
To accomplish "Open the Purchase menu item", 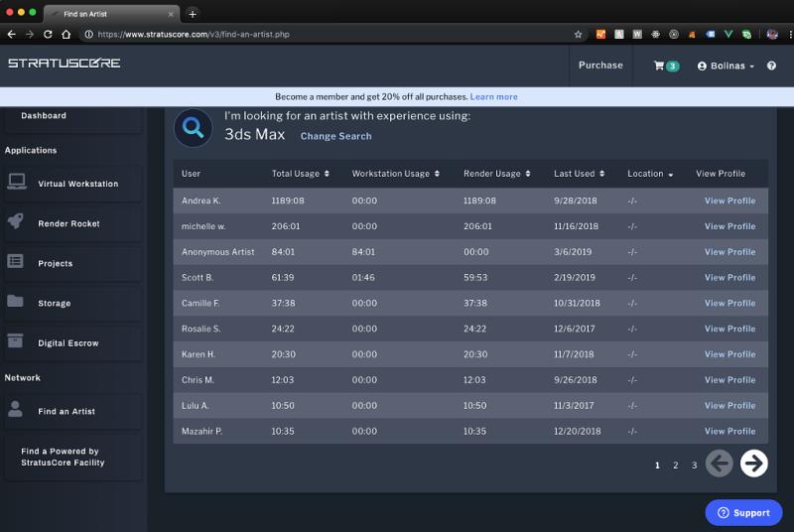I will click(x=600, y=66).
